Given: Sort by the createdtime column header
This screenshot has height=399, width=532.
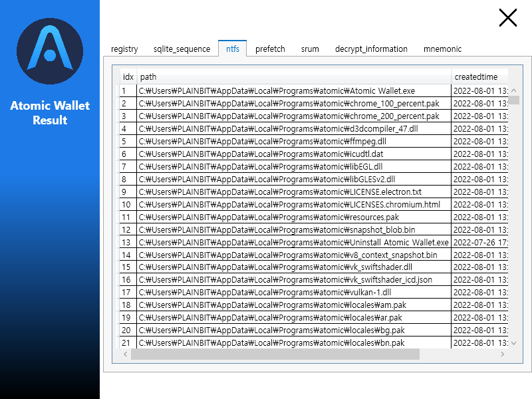Looking at the screenshot, I should pyautogui.click(x=479, y=76).
